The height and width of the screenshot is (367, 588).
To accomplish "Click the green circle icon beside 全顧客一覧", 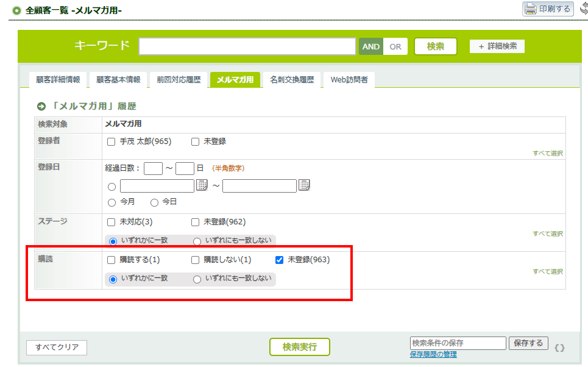I will coord(16,10).
